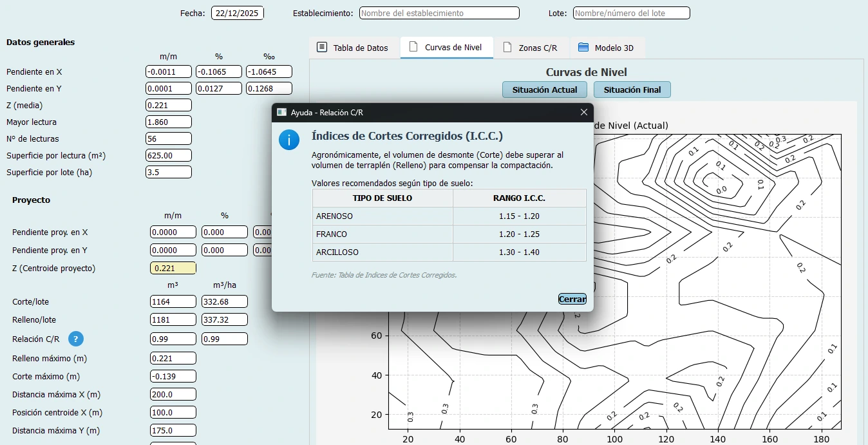This screenshot has height=445, width=868.
Task: Close the Ayuda dialog with X
Action: pyautogui.click(x=583, y=112)
